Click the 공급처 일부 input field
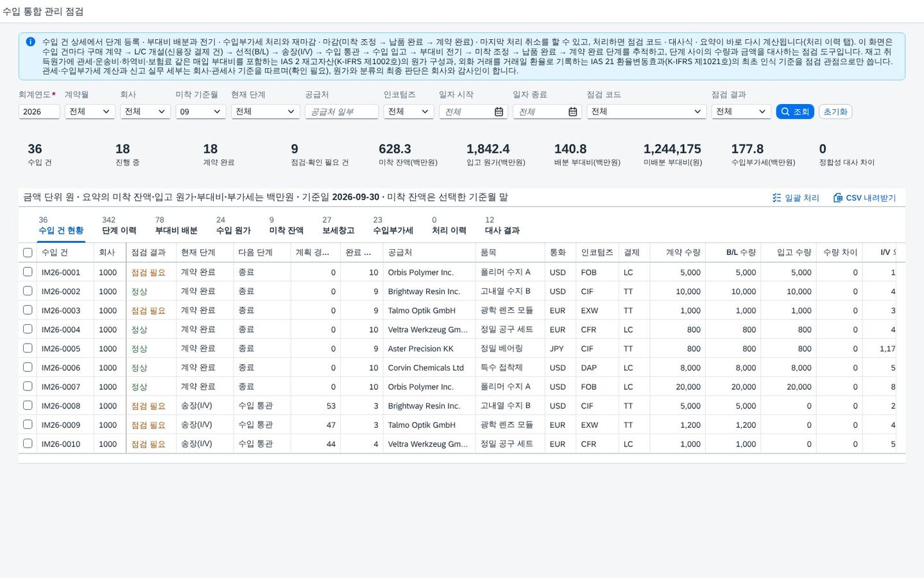The width and height of the screenshot is (924, 578). click(341, 112)
